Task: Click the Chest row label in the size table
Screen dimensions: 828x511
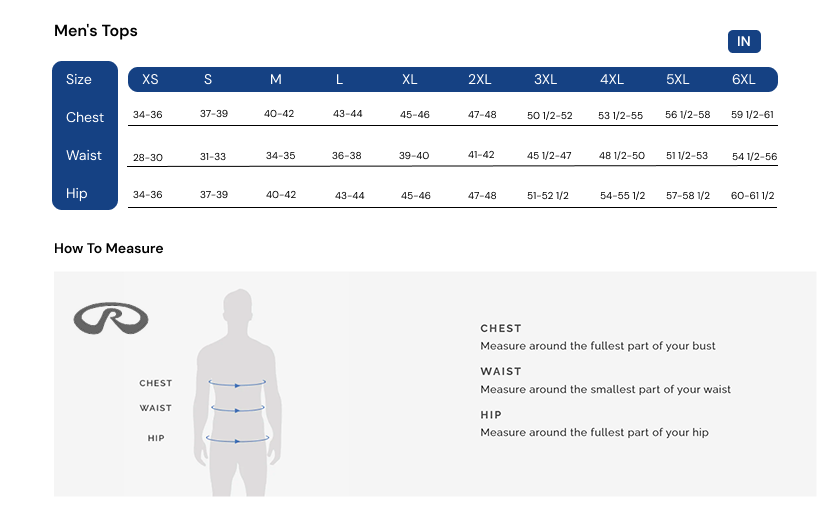Action: (85, 117)
